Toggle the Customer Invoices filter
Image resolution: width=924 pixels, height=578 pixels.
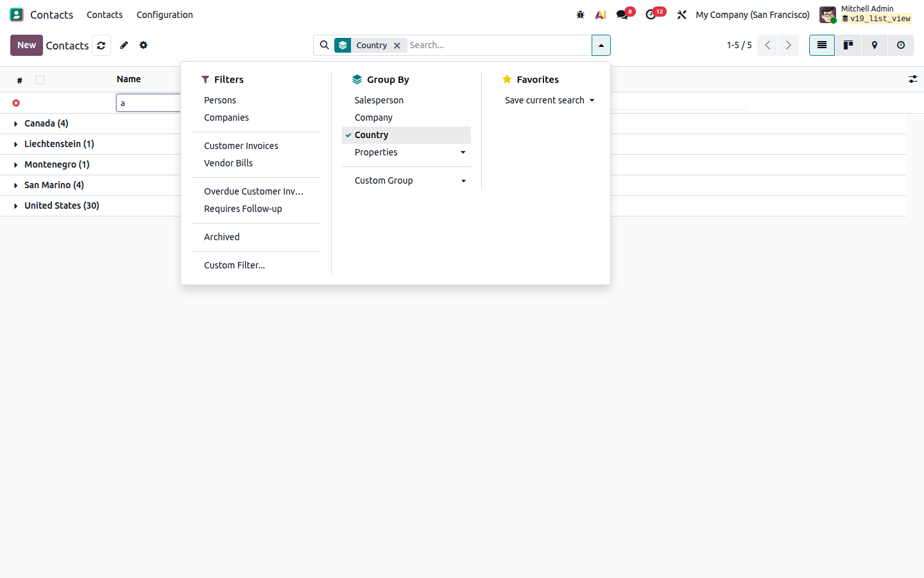[x=255, y=146]
